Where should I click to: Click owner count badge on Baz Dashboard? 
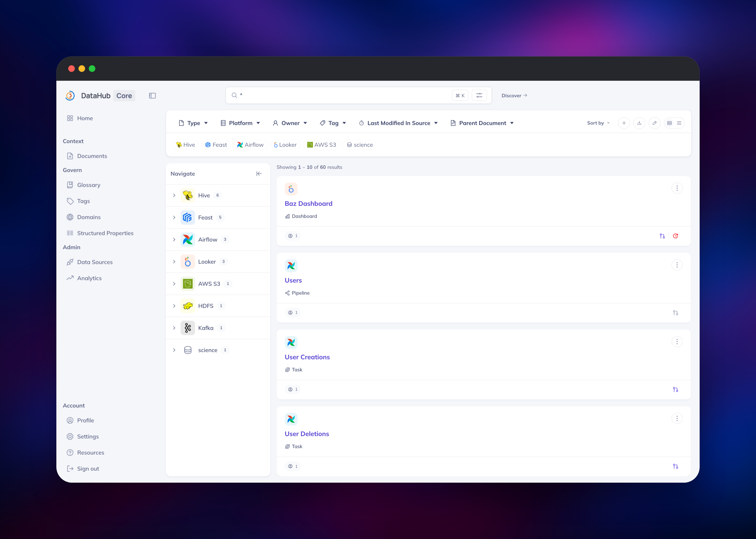click(x=293, y=236)
